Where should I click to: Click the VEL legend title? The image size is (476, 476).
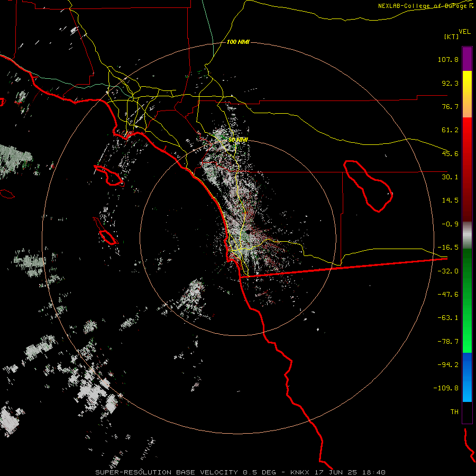tap(464, 31)
